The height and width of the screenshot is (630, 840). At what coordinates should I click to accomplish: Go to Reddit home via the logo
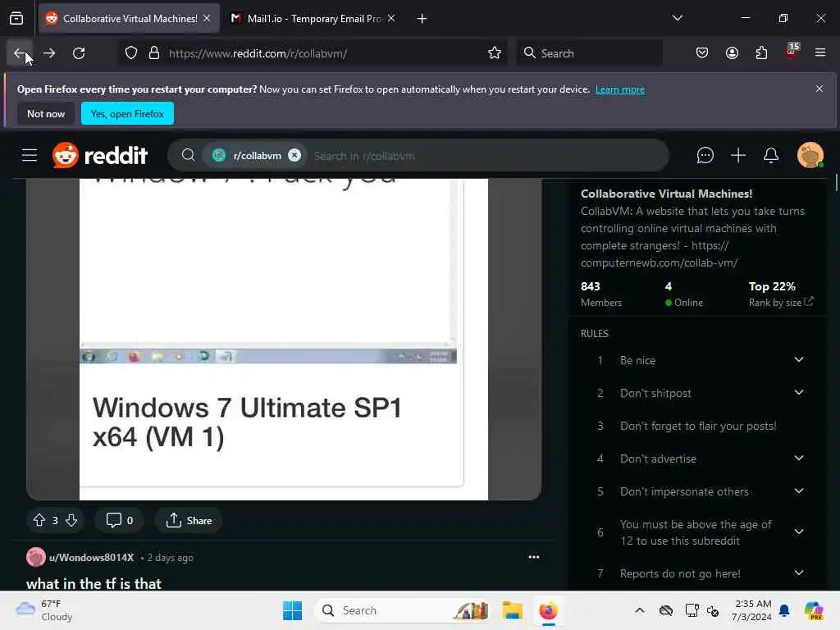[x=100, y=155]
